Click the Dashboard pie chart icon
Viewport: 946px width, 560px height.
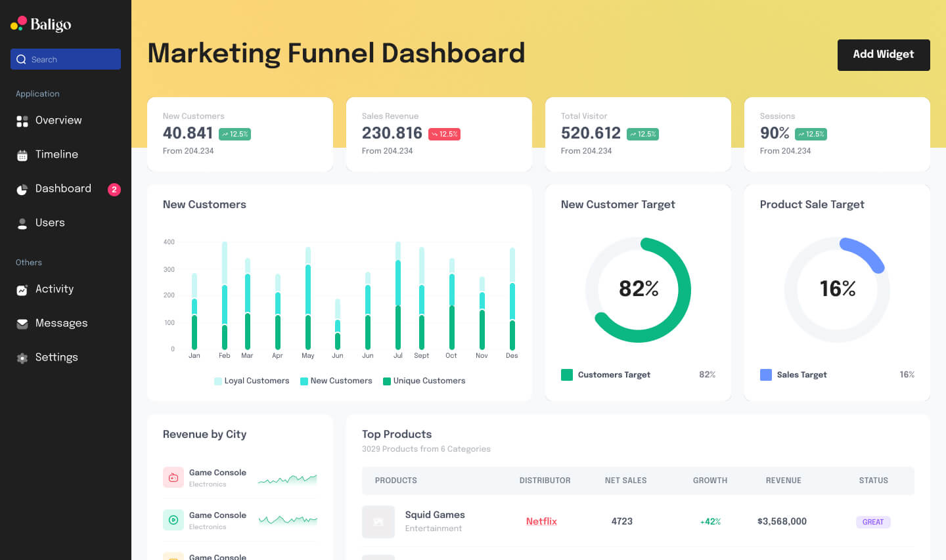22,189
